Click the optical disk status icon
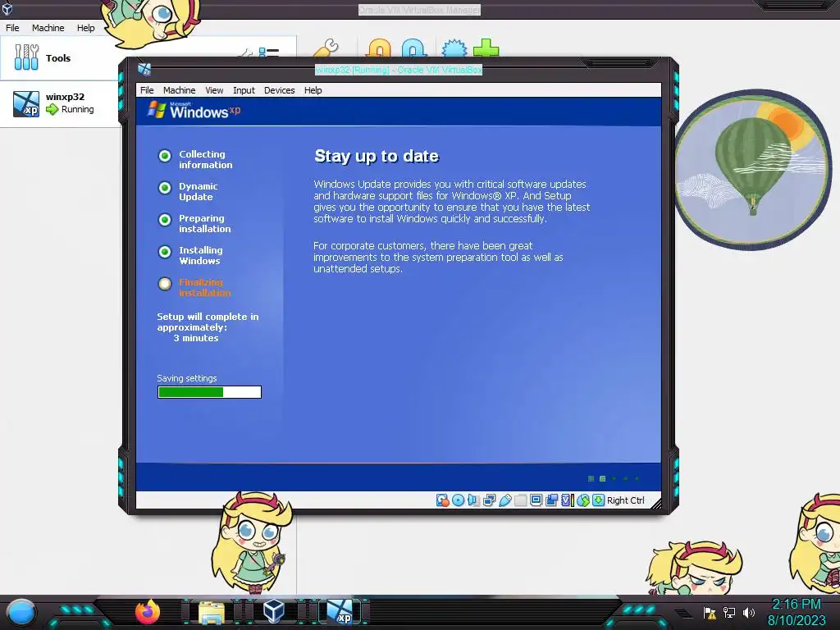Image resolution: width=840 pixels, height=630 pixels. pos(458,500)
